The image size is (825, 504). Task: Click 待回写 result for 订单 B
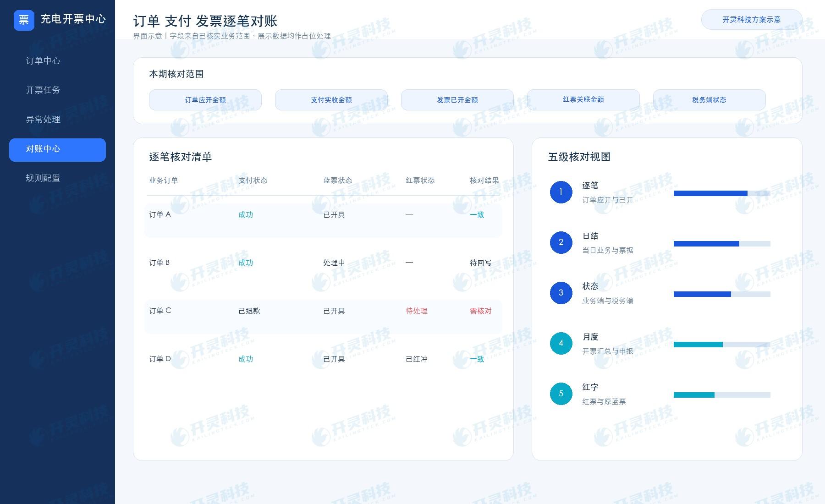[481, 263]
